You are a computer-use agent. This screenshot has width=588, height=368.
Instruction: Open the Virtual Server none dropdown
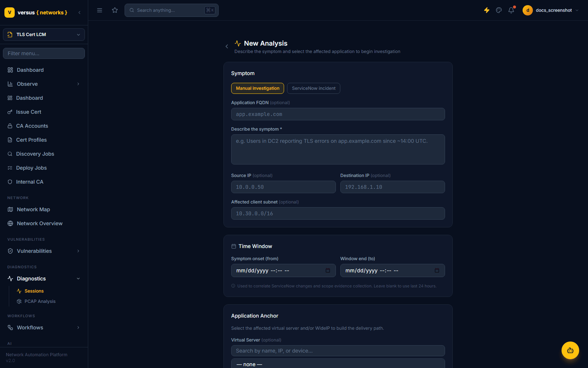click(338, 364)
